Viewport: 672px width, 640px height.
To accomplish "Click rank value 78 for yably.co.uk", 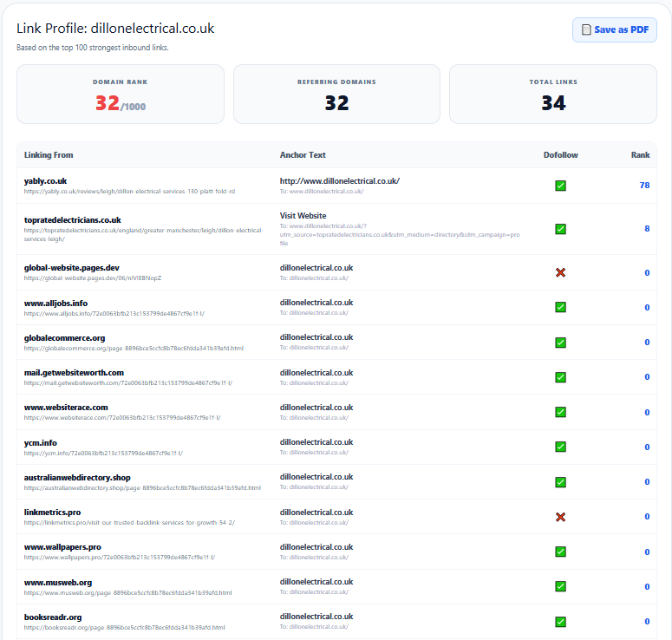I will click(x=644, y=186).
